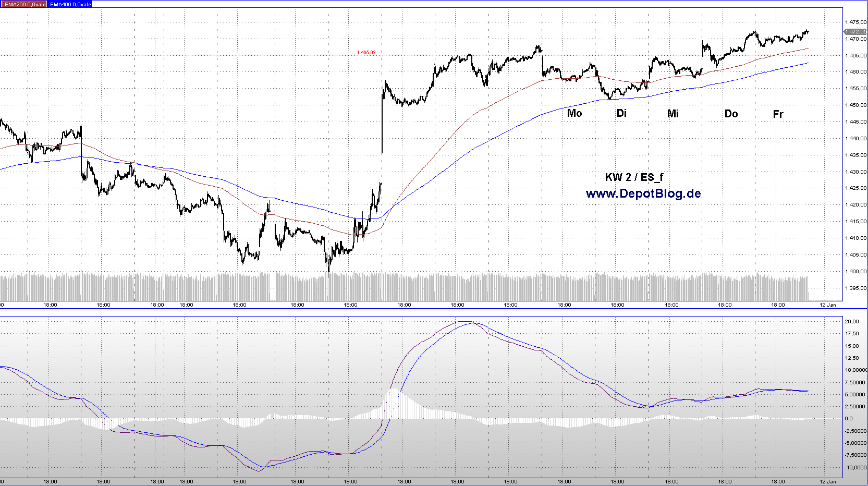Viewport: 868px width, 486px height.
Task: Select the blue EMA400 indicator label
Action: point(70,4)
